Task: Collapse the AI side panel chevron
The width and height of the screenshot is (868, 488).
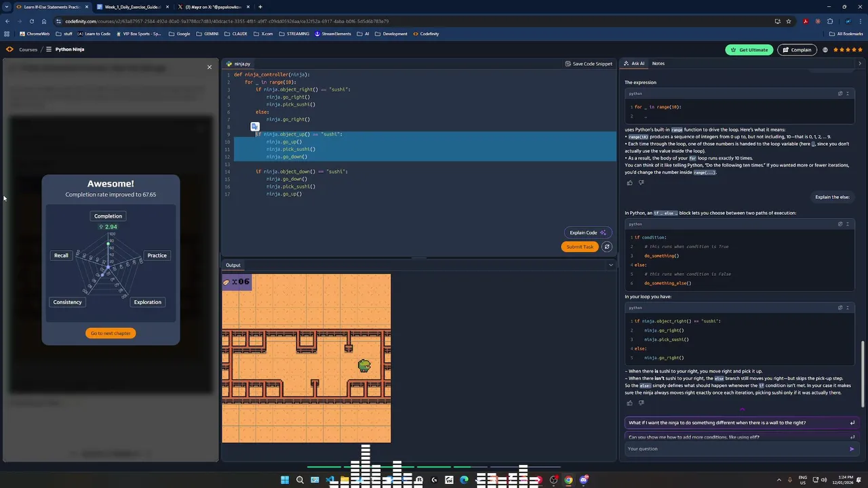Action: (x=860, y=64)
